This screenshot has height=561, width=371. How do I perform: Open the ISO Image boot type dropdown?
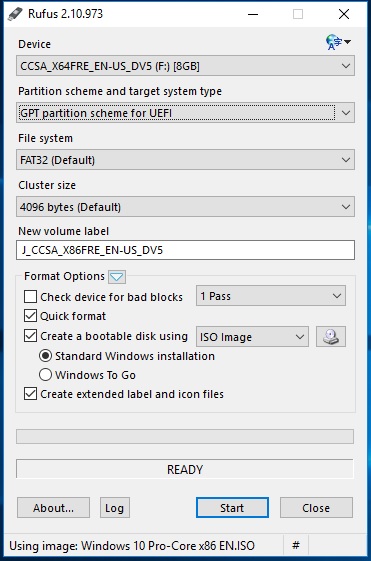tap(252, 337)
